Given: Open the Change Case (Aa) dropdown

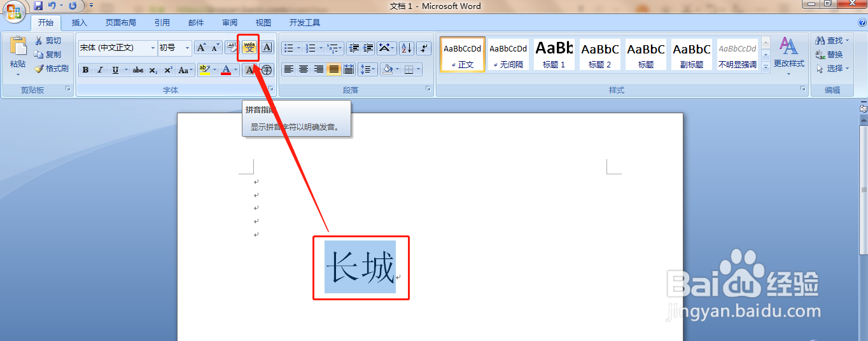Looking at the screenshot, I should tap(186, 70).
